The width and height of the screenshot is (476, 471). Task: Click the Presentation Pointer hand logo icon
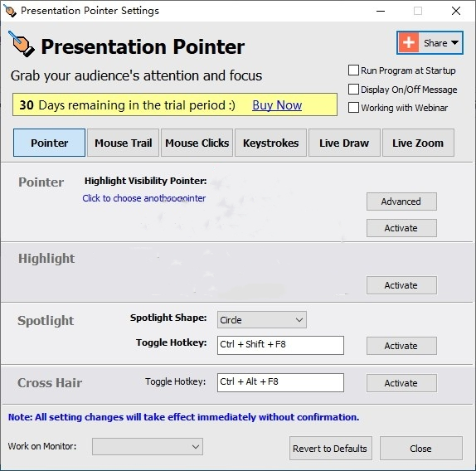point(21,44)
